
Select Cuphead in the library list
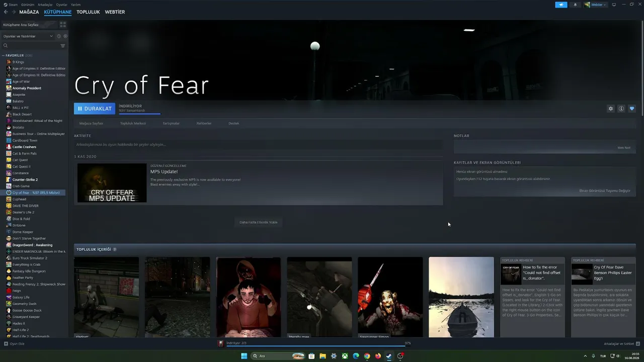tap(19, 199)
